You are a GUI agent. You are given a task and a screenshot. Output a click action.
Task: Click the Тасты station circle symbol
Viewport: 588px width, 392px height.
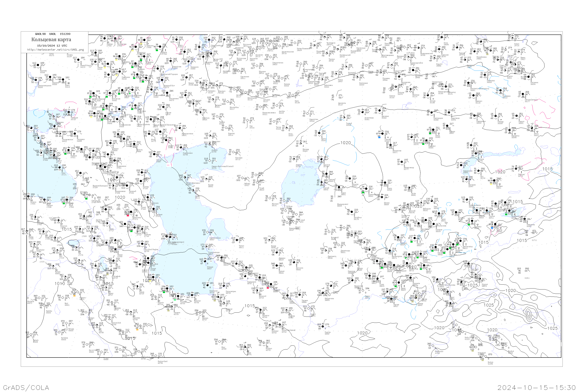pyautogui.click(x=409, y=188)
